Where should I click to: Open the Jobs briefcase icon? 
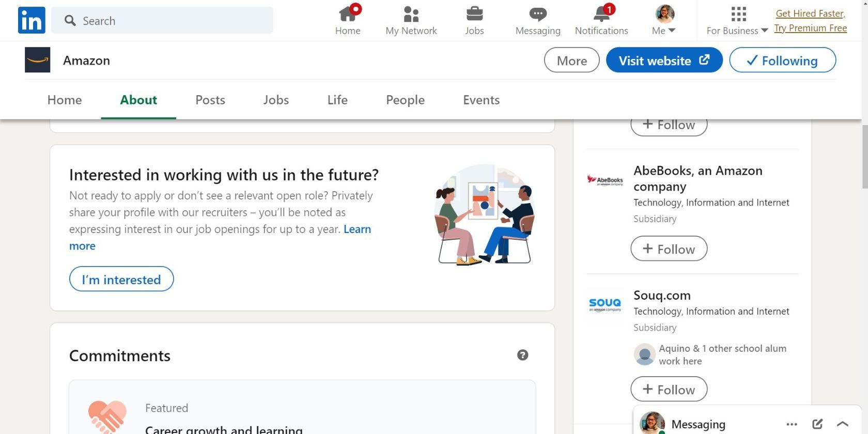(474, 13)
